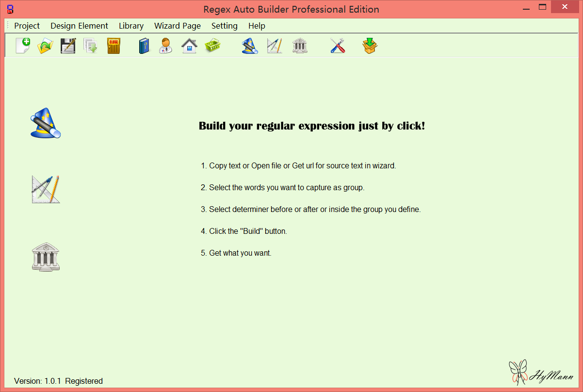583x392 pixels.
Task: Go to the home page icon
Action: 189,46
